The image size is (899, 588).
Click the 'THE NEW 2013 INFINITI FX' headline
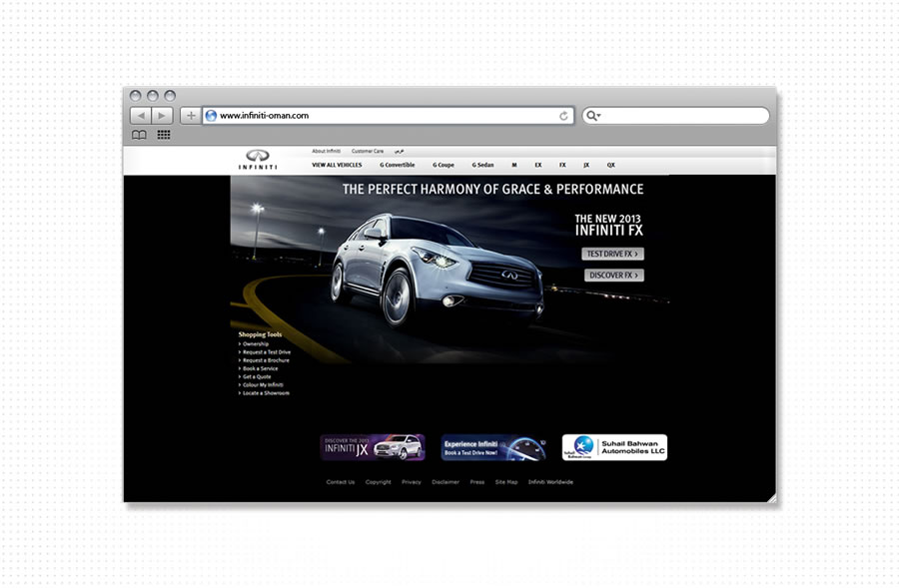(609, 226)
